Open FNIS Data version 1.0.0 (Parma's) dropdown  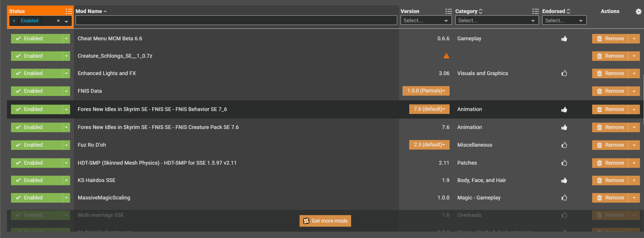pyautogui.click(x=426, y=91)
